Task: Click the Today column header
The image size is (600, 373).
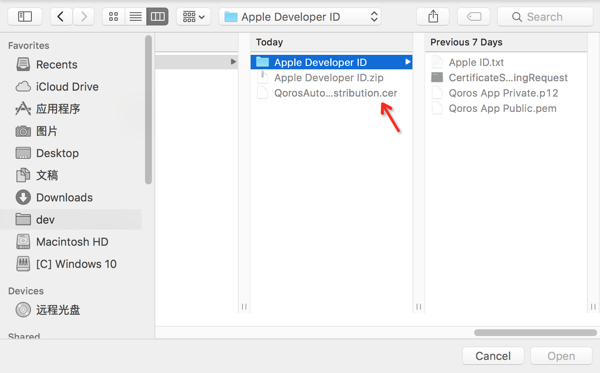Action: [331, 42]
